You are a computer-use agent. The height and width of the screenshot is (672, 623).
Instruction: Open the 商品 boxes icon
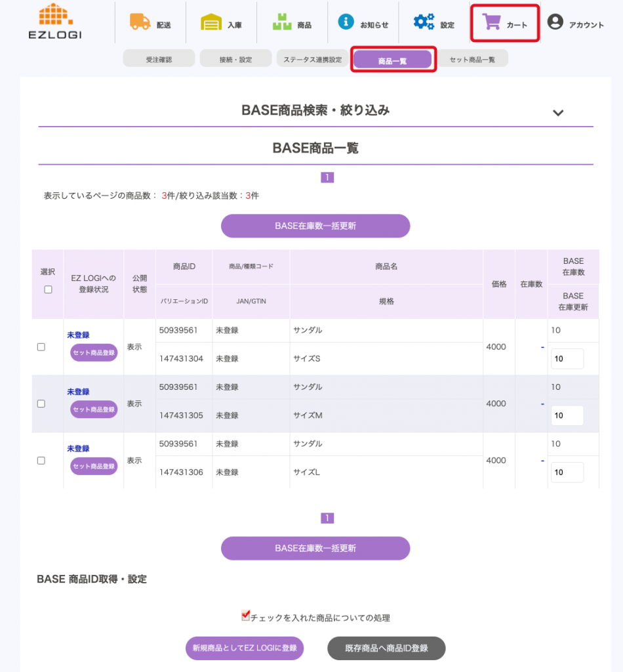point(282,22)
